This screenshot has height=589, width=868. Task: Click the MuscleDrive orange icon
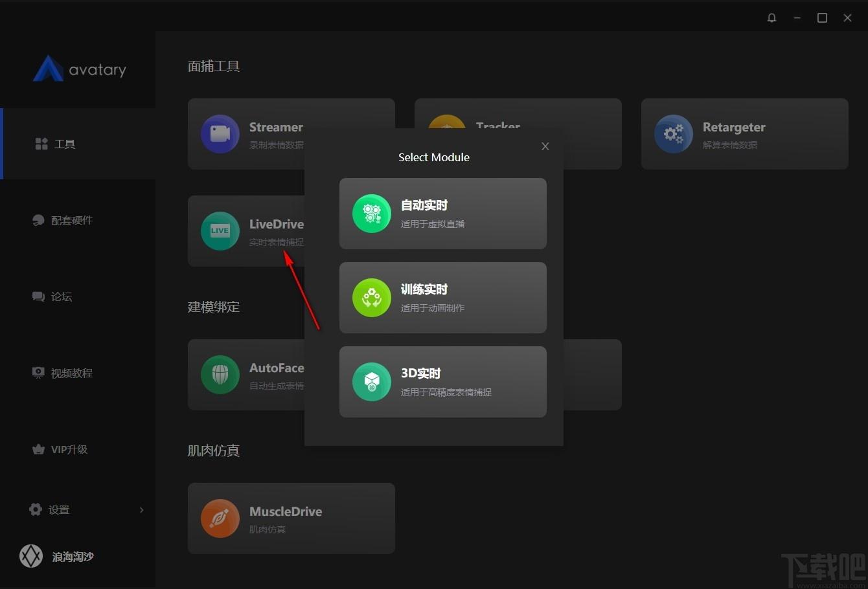pos(220,518)
